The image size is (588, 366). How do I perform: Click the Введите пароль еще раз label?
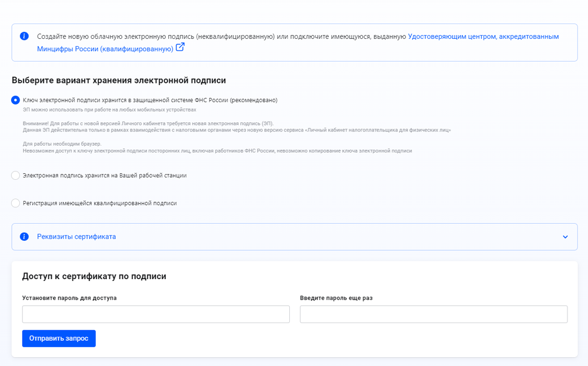[x=336, y=298]
